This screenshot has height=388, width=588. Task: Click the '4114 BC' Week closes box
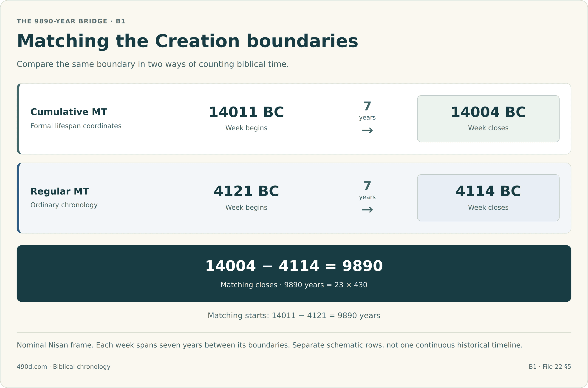488,198
